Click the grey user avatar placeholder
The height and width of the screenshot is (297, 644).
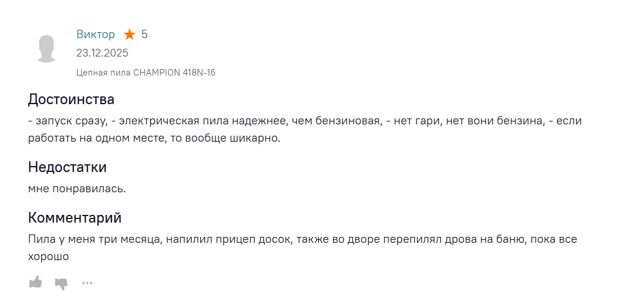click(47, 48)
